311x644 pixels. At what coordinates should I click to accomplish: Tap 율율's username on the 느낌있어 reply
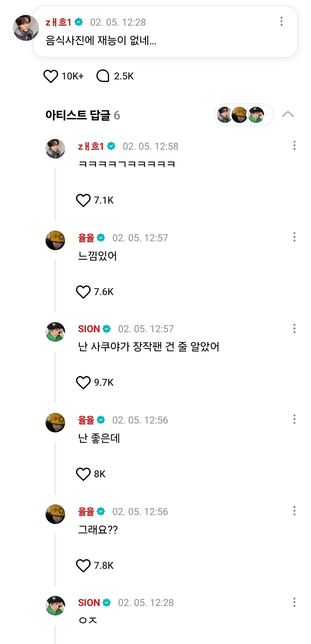[86, 238]
